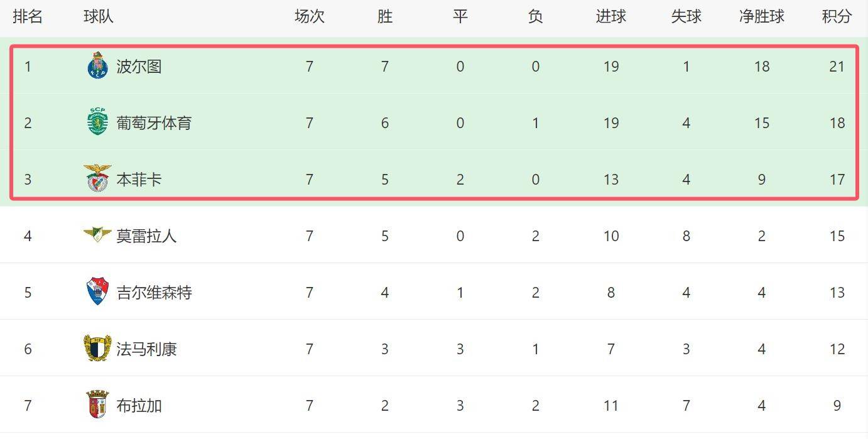Click the Famalicão black-and-yellow crest icon

tap(97, 349)
